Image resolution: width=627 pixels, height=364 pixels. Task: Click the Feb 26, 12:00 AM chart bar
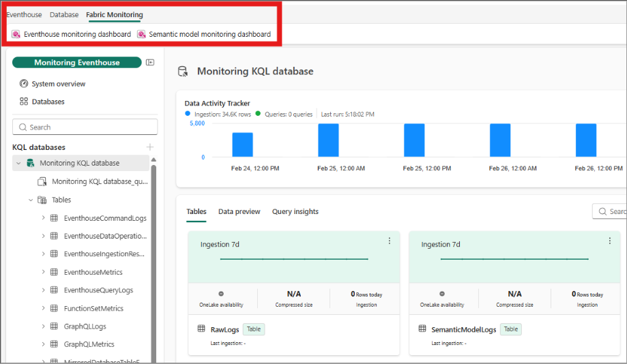point(500,140)
